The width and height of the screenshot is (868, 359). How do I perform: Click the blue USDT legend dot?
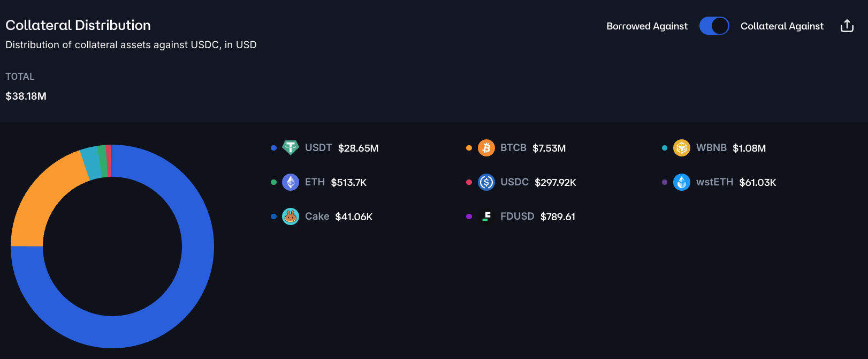273,148
